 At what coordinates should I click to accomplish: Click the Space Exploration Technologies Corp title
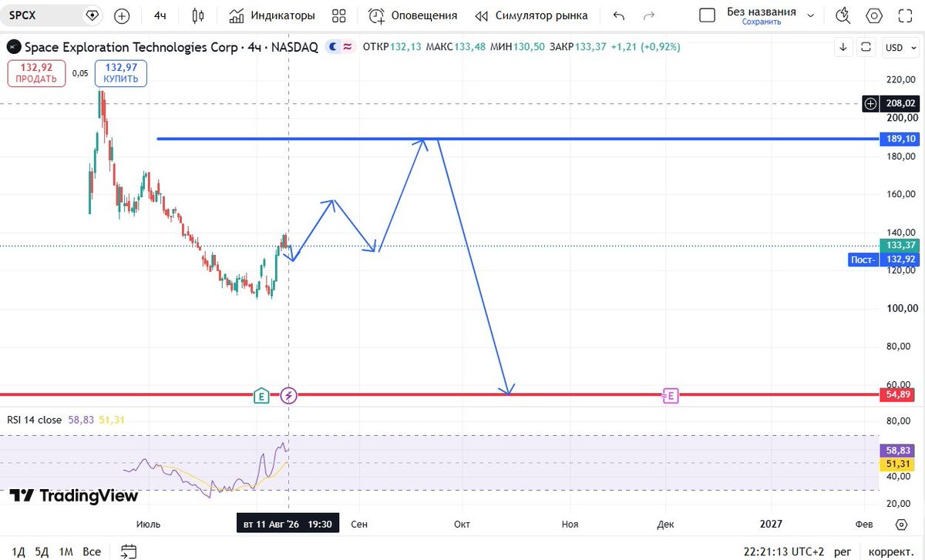[x=132, y=47]
